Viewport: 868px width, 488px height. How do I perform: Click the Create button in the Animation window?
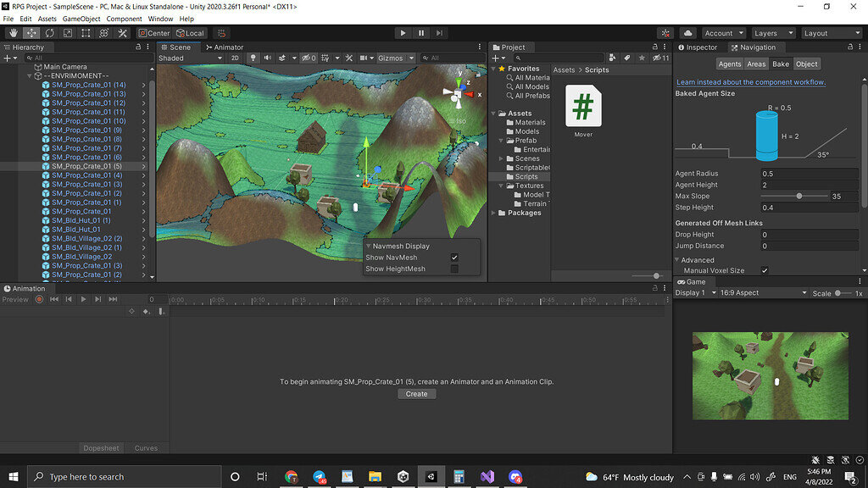(416, 393)
